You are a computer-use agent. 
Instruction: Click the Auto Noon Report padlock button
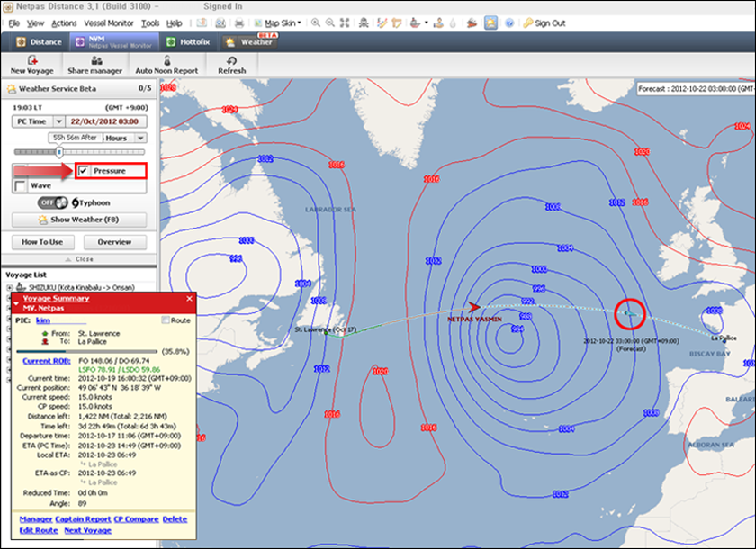(x=166, y=65)
